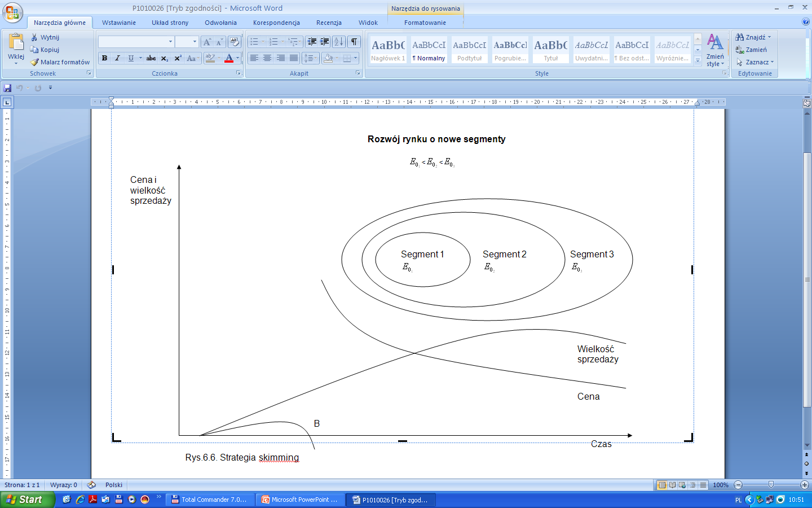Screen dimensions: 812x508
Task: Undo the last action in Quick Access
Action: pos(20,88)
